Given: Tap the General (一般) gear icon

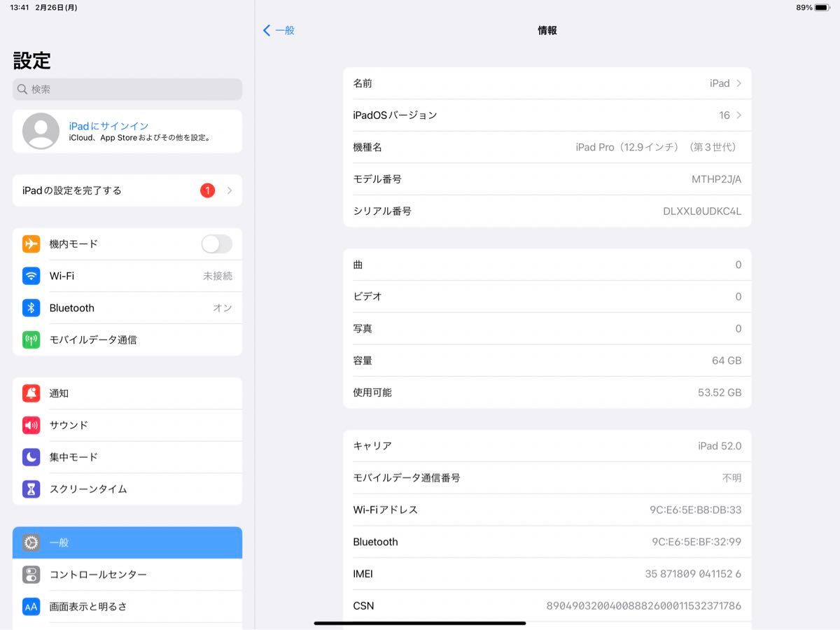Looking at the screenshot, I should tap(31, 542).
